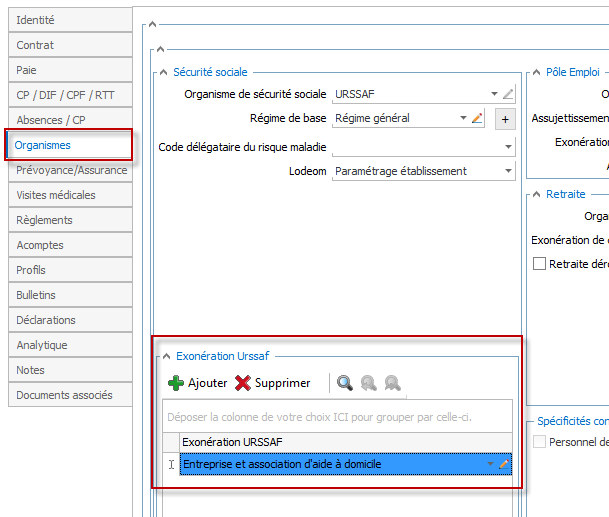Collapse the Sécurité sociale section chevron
This screenshot has width=609, height=517.
pos(164,72)
